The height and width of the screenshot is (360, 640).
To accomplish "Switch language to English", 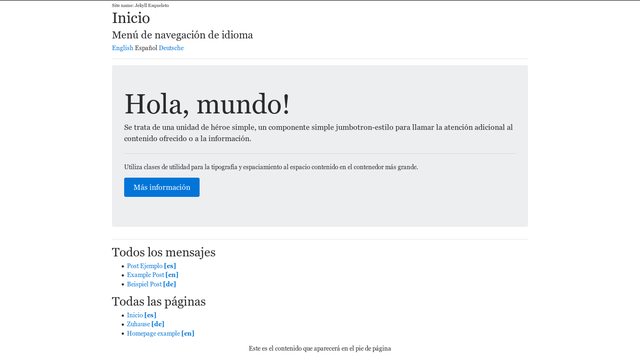I will coord(122,48).
